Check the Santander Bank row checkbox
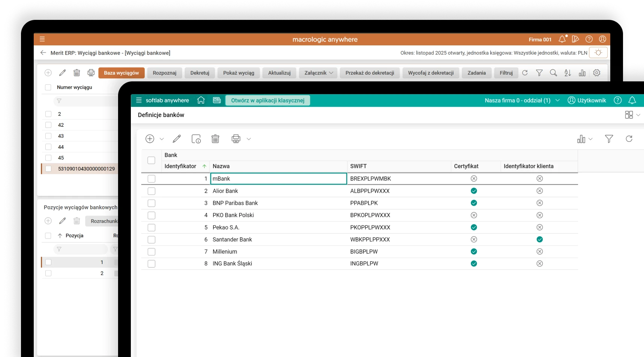Image resolution: width=644 pixels, height=357 pixels. pos(151,240)
